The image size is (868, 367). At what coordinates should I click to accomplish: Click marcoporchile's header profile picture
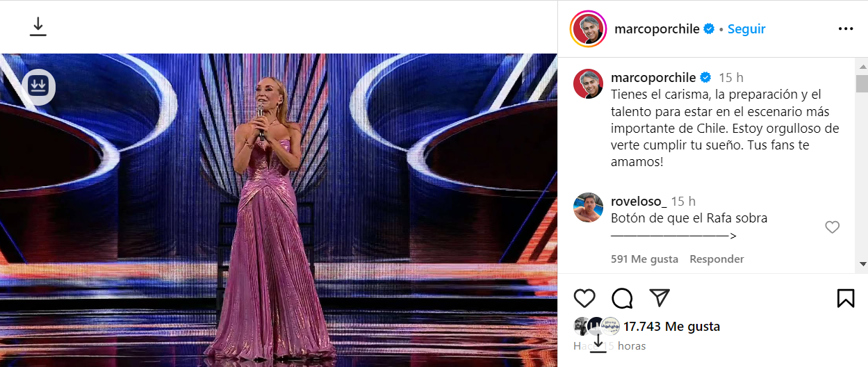pos(588,29)
